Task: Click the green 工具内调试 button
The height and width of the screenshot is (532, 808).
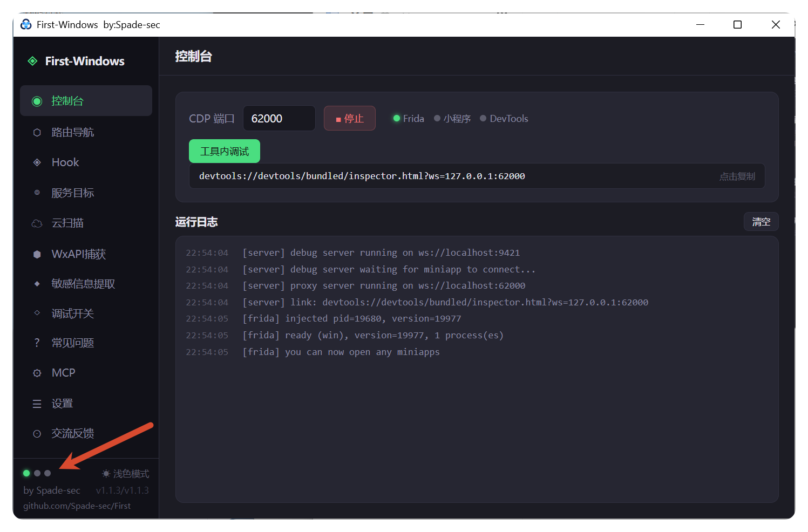Action: pyautogui.click(x=225, y=151)
